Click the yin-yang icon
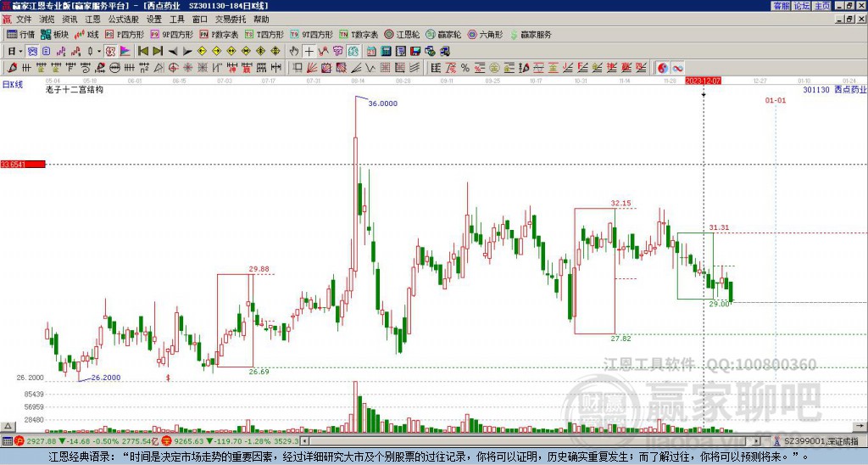Image resolution: width=868 pixels, height=465 pixels. click(663, 68)
